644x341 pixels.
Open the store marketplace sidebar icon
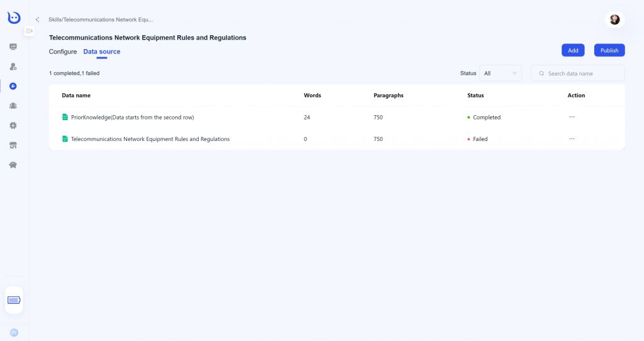pyautogui.click(x=13, y=145)
